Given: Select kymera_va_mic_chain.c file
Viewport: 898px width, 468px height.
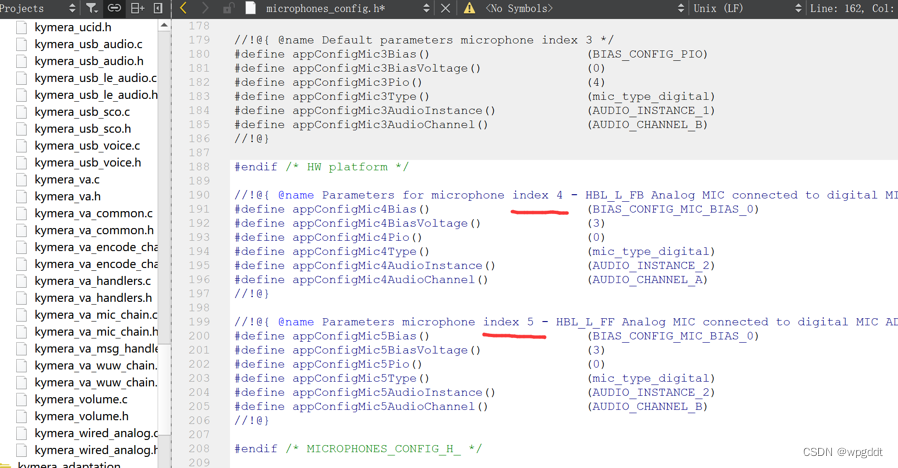Looking at the screenshot, I should pos(96,314).
